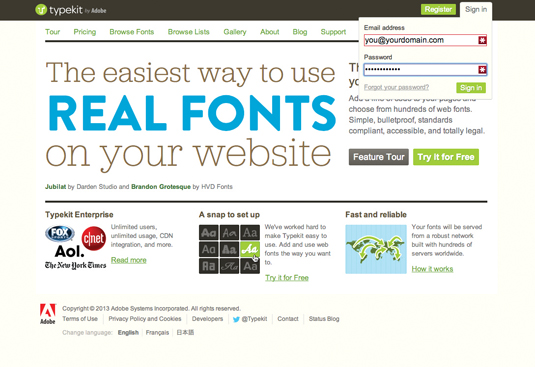Click the Adobe logo in the footer
This screenshot has width=535, height=367.
pos(47,313)
